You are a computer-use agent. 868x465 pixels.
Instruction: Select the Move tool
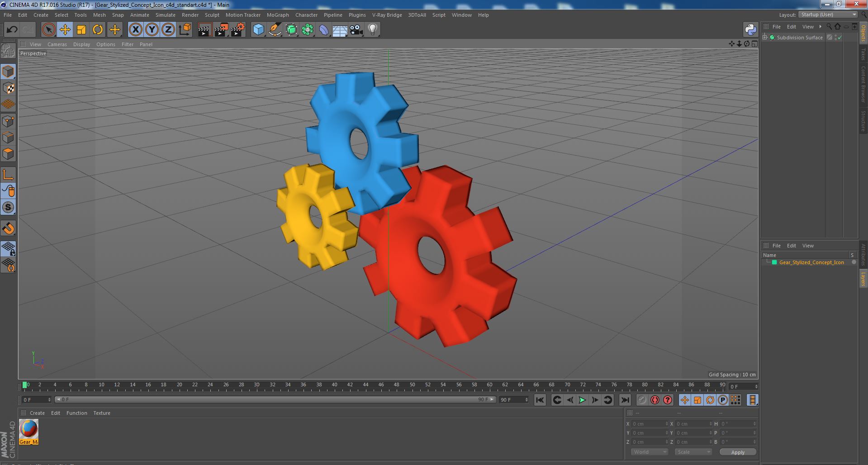coord(65,30)
